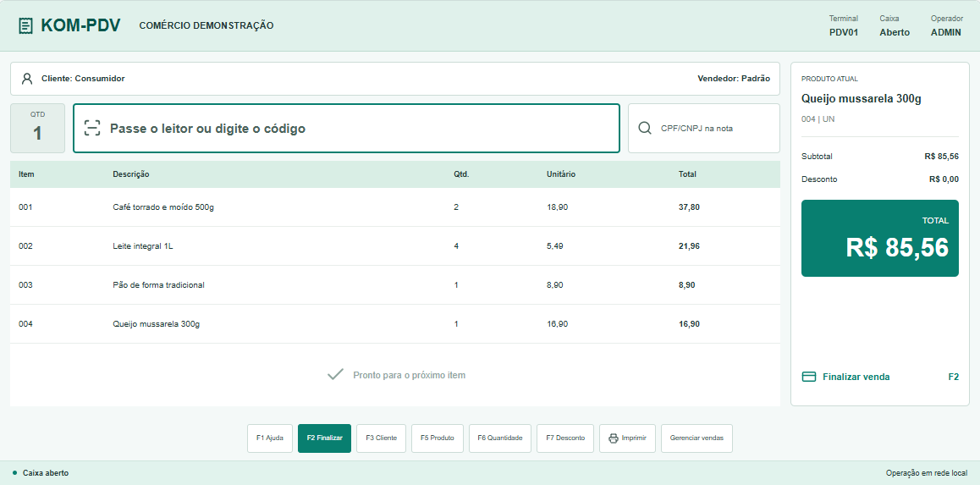Focus the CPF/CNPJ na nota field

(704, 128)
